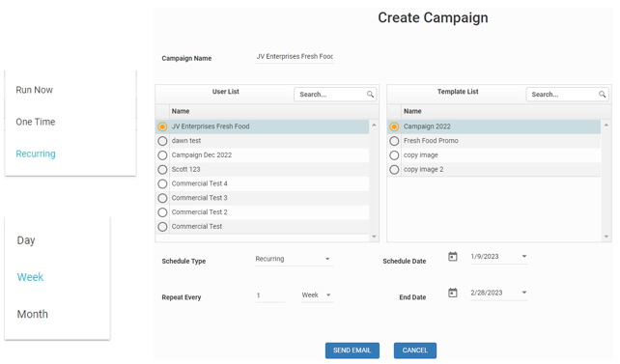Viewport: 620px width, 364px height.
Task: Click the User List scrollbar up arrow
Action: point(374,125)
